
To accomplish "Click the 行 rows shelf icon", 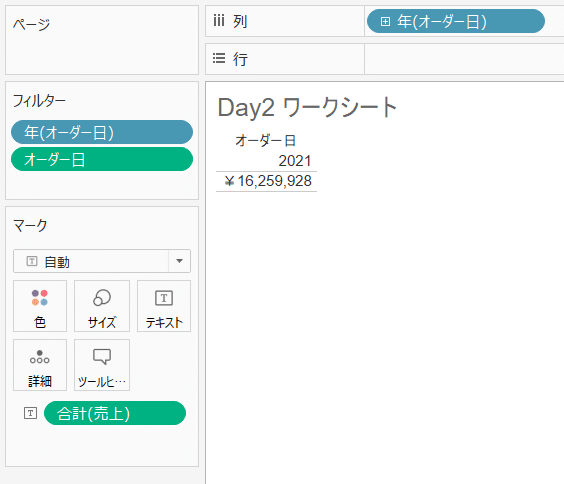I will click(219, 58).
